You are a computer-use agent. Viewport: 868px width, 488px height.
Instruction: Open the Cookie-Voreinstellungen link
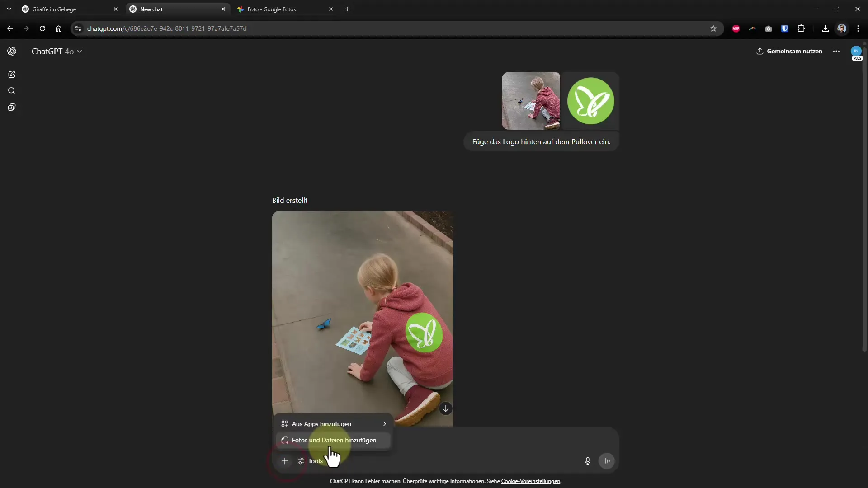531,481
